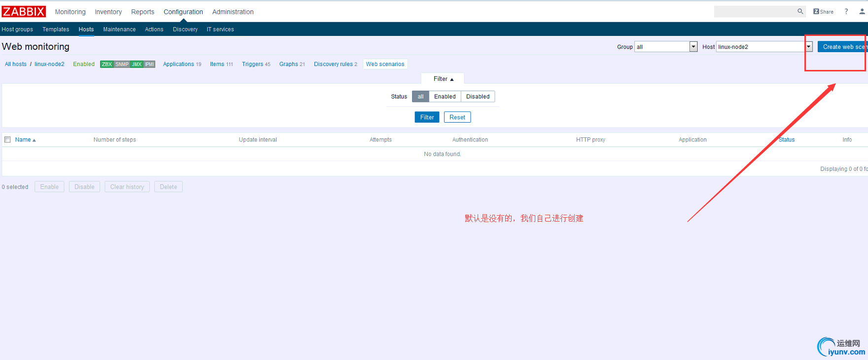
Task: Open the Web scenarios tab
Action: pos(385,64)
